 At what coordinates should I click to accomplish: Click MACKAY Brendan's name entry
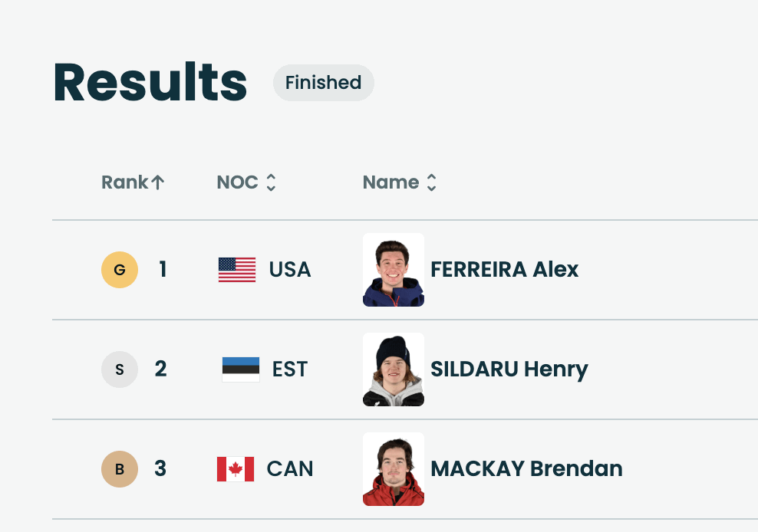526,469
